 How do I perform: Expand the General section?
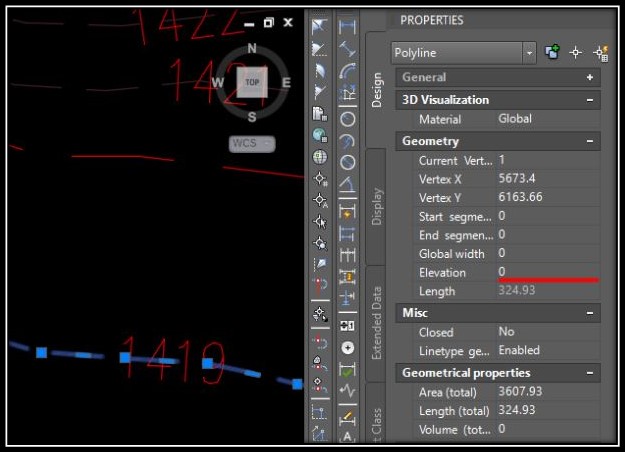tap(590, 77)
